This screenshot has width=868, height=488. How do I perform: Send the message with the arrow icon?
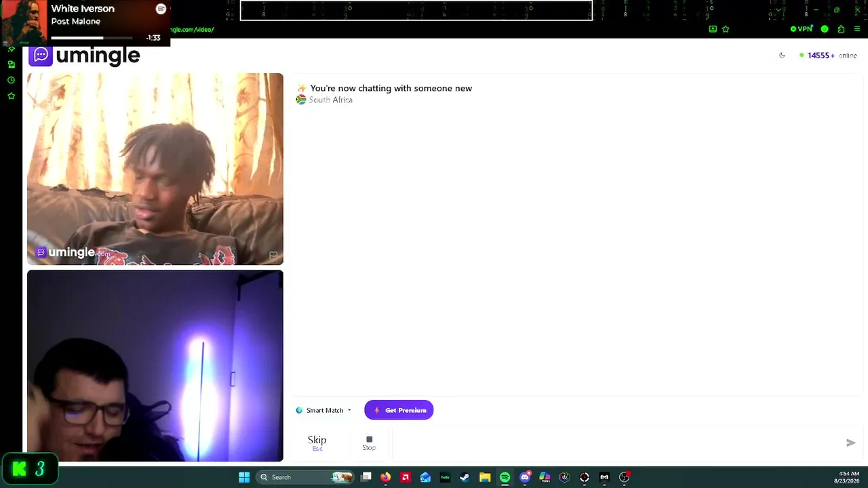pyautogui.click(x=851, y=443)
